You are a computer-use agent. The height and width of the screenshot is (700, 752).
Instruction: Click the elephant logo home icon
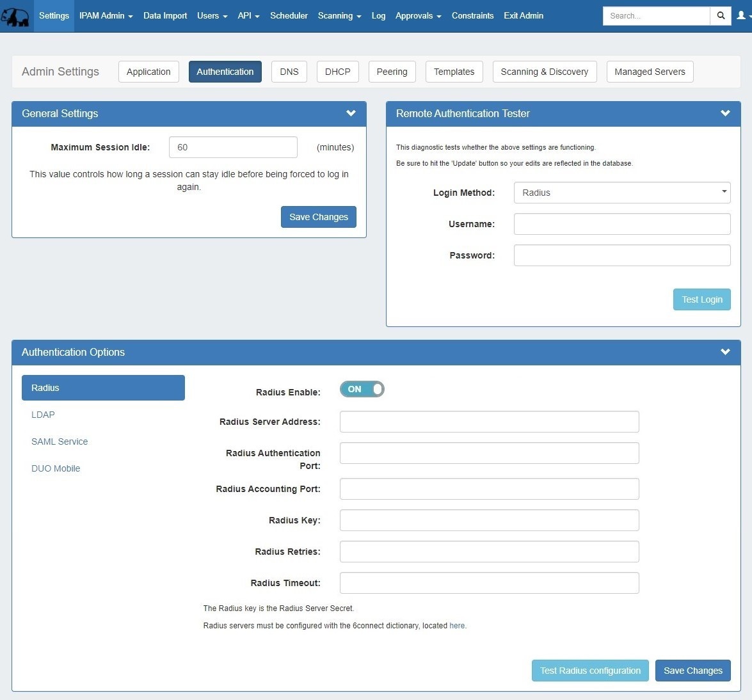point(15,17)
